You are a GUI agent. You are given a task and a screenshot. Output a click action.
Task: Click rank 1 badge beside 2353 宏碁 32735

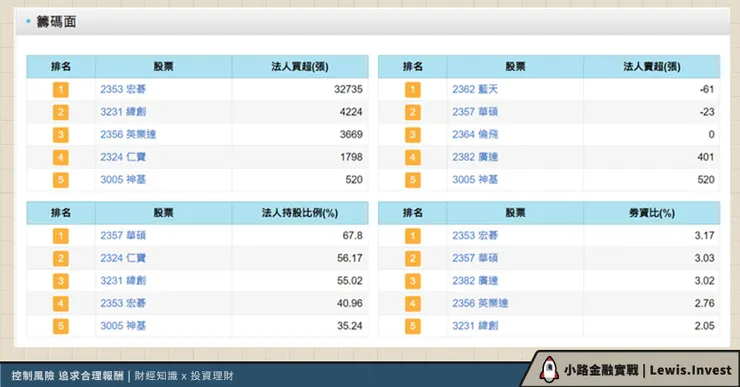pos(60,90)
